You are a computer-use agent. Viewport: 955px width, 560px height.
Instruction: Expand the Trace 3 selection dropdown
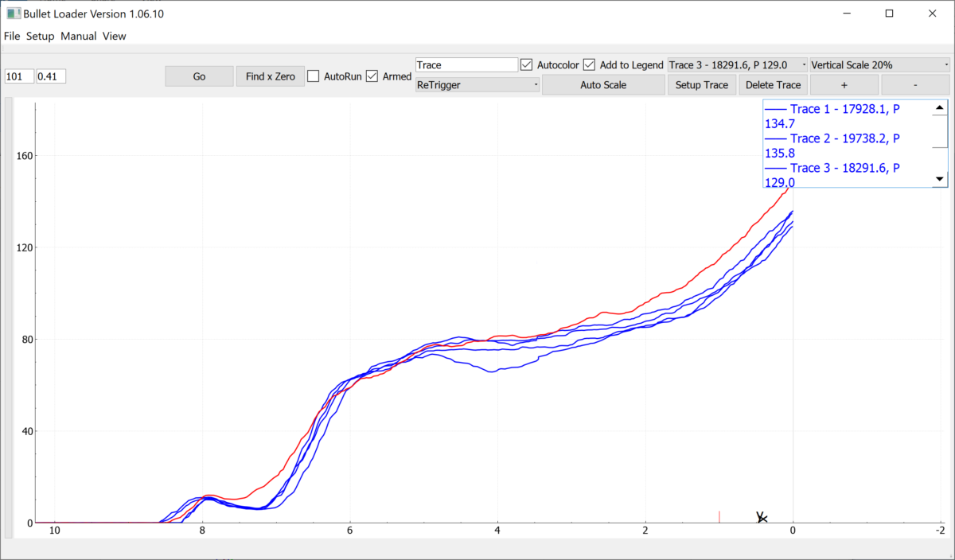(x=738, y=64)
